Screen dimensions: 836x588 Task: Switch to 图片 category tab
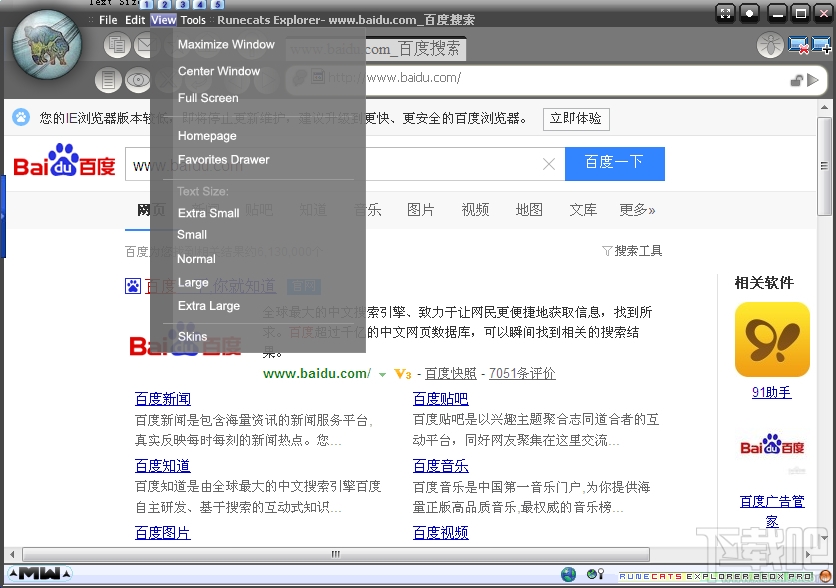coord(421,210)
